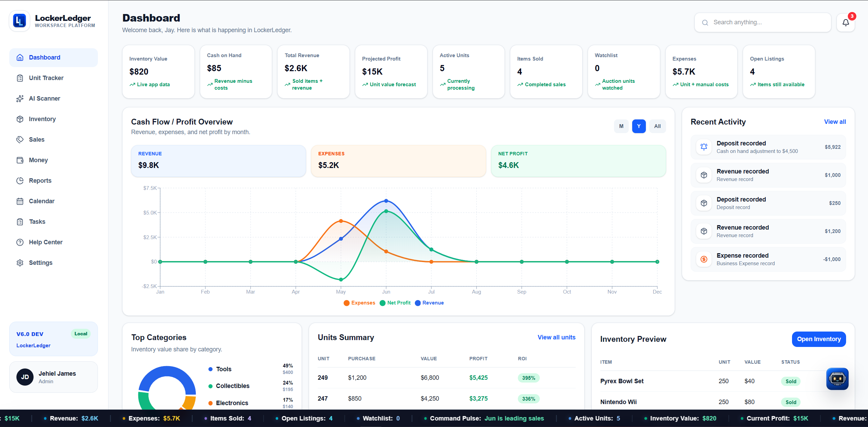
Task: Click View all in Recent Activity
Action: (x=835, y=122)
